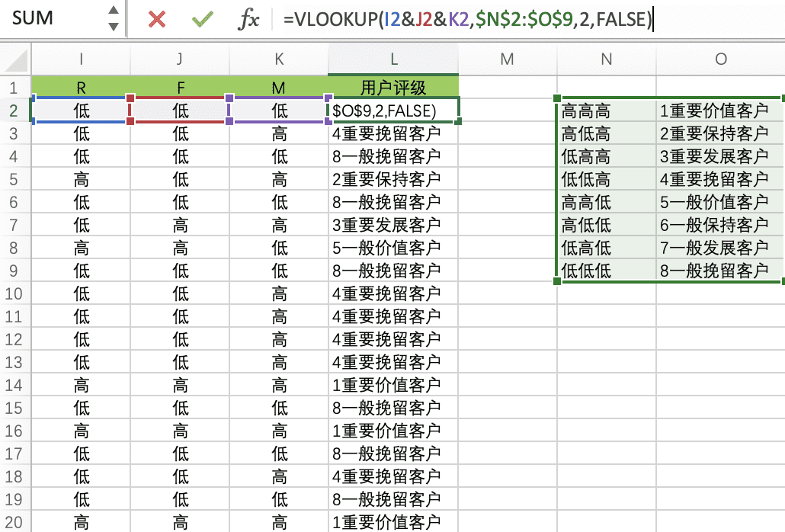Click cell L2 being edited
This screenshot has width=785, height=532.
tap(393, 110)
